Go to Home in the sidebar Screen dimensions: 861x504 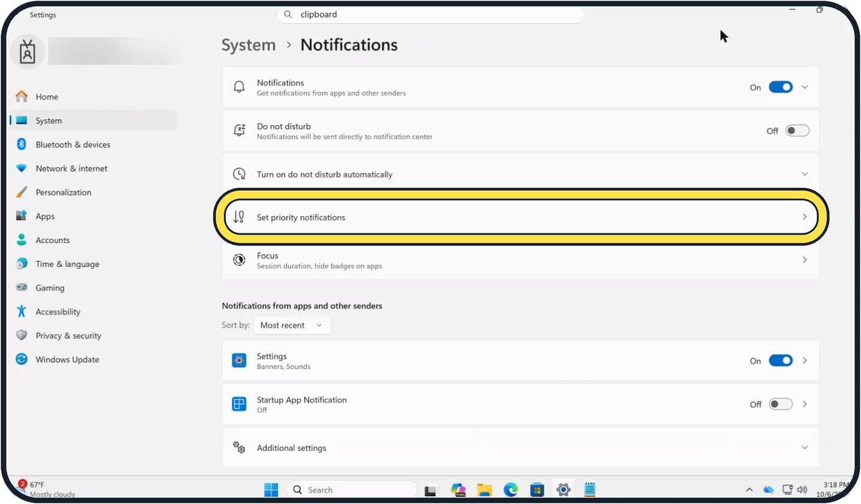[x=94, y=97]
